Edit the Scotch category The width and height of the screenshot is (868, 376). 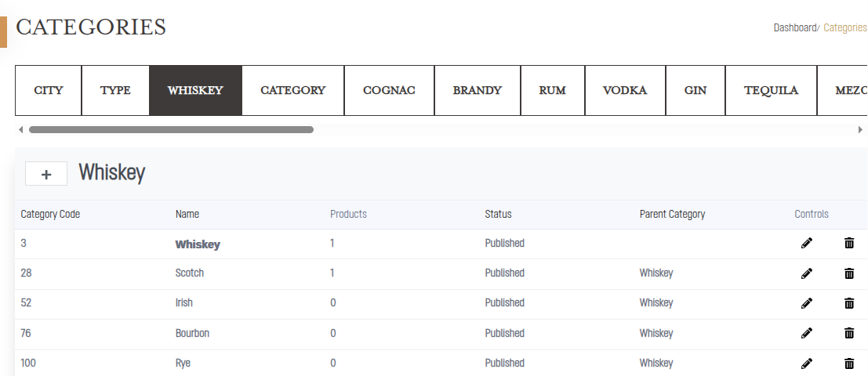[807, 273]
